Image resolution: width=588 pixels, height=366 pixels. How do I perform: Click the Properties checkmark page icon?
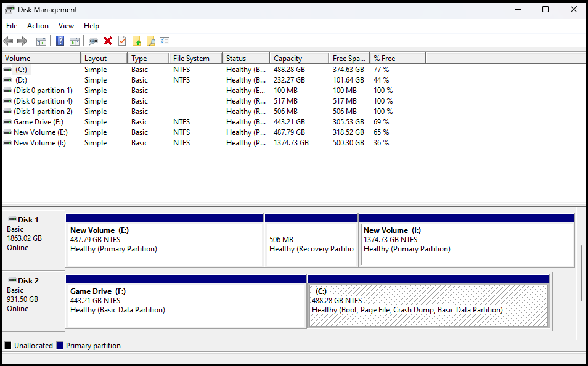point(122,41)
